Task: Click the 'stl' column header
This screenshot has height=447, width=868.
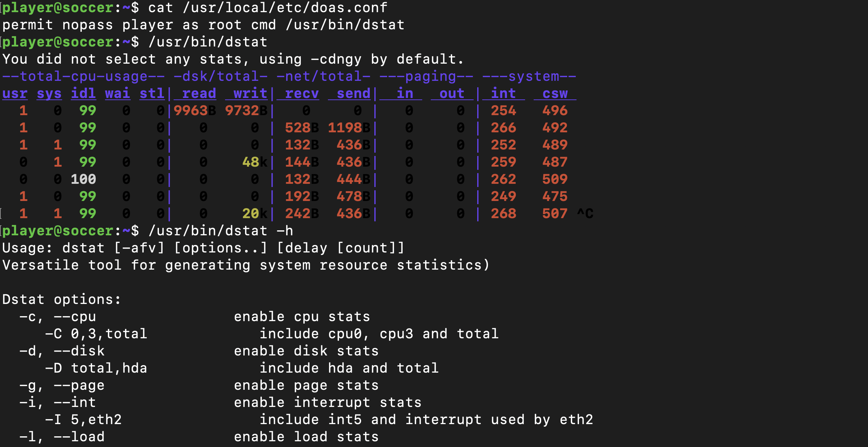Action: (152, 93)
